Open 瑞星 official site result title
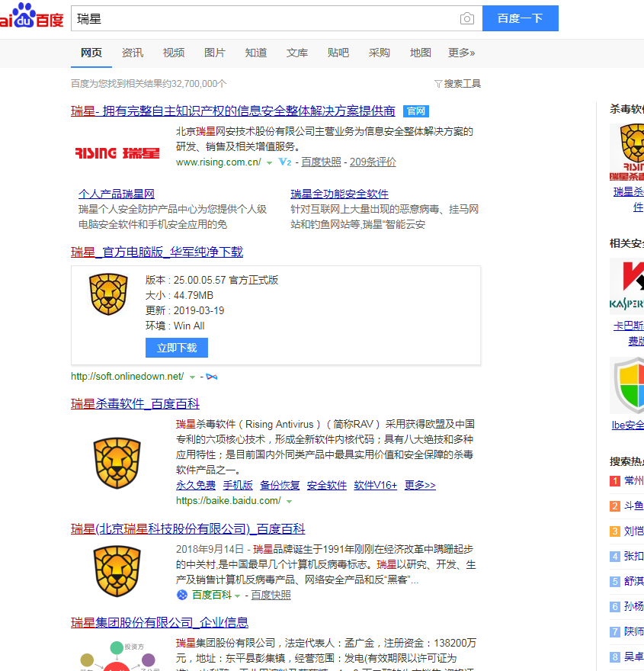This screenshot has width=644, height=671. tap(233, 111)
